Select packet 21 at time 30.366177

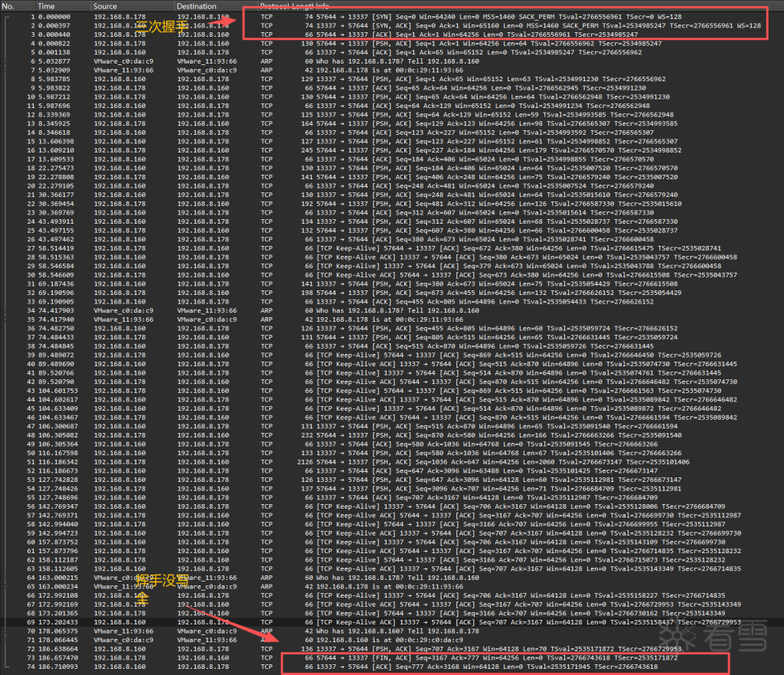392,195
